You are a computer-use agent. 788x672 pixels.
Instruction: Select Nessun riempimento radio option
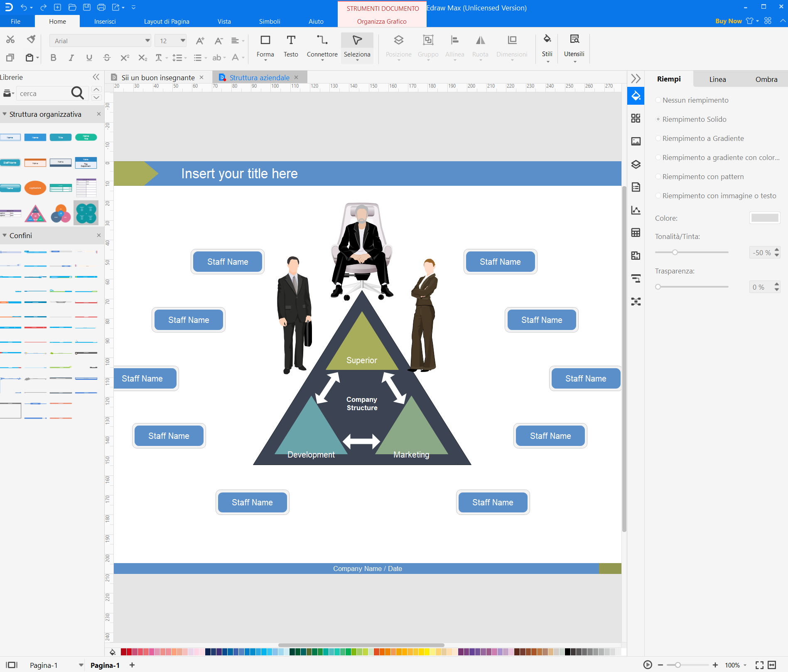click(658, 100)
